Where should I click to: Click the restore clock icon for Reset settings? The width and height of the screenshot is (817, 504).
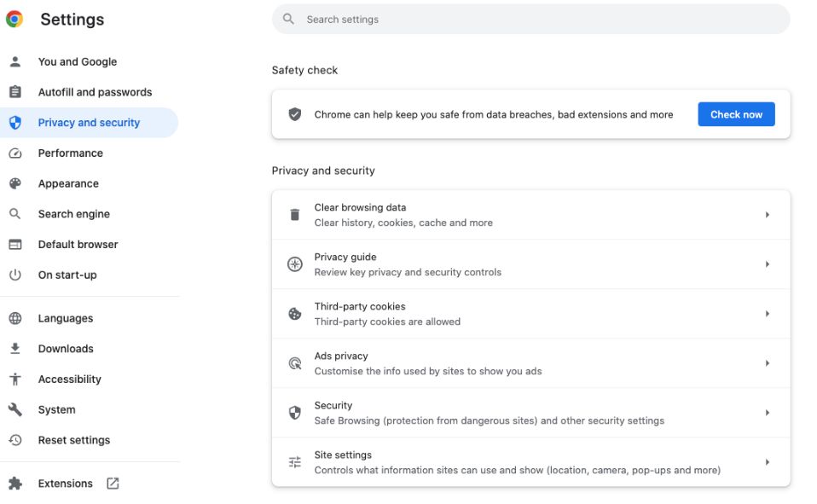(15, 440)
